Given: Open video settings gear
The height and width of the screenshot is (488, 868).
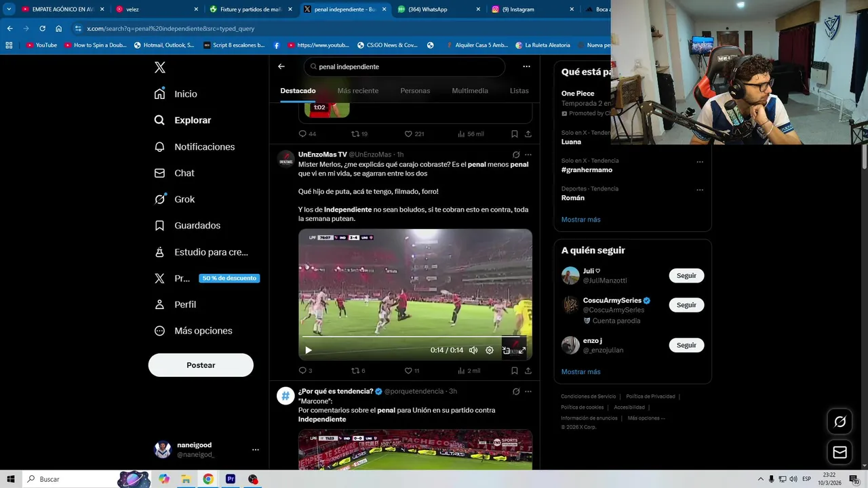Looking at the screenshot, I should coord(490,350).
